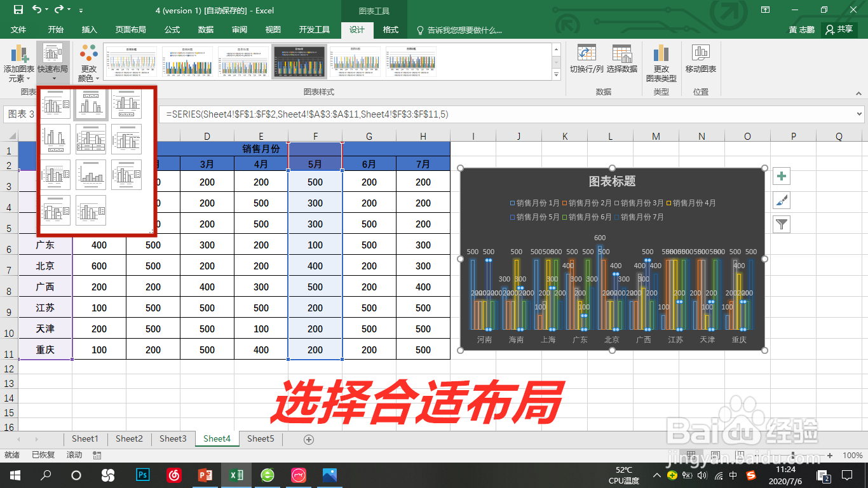Open the Chart Filters funnel button beside chart

[782, 224]
